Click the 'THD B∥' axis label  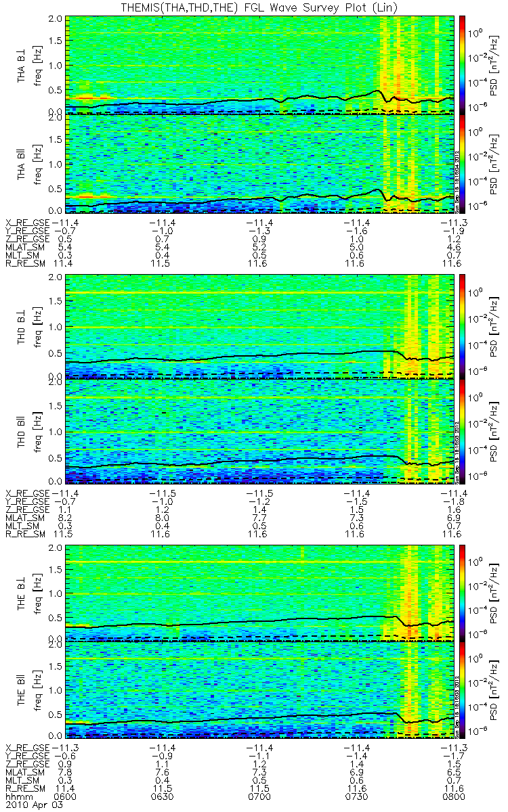pyautogui.click(x=22, y=431)
